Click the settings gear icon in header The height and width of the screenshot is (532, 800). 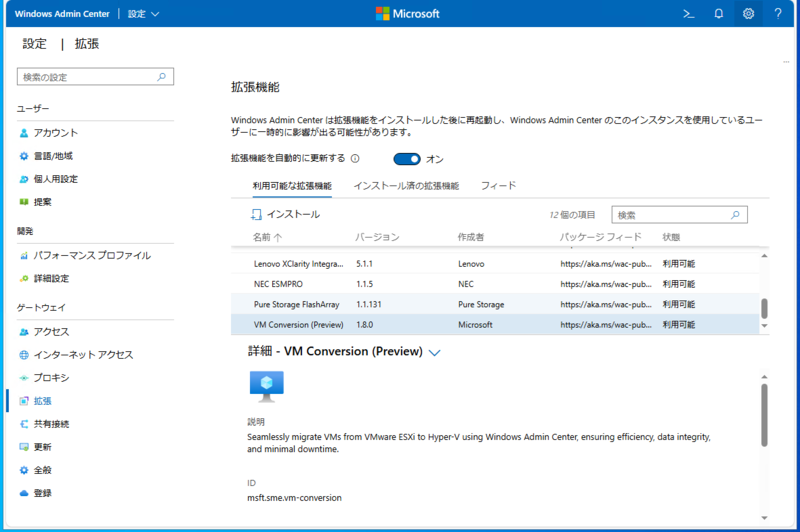click(x=748, y=14)
